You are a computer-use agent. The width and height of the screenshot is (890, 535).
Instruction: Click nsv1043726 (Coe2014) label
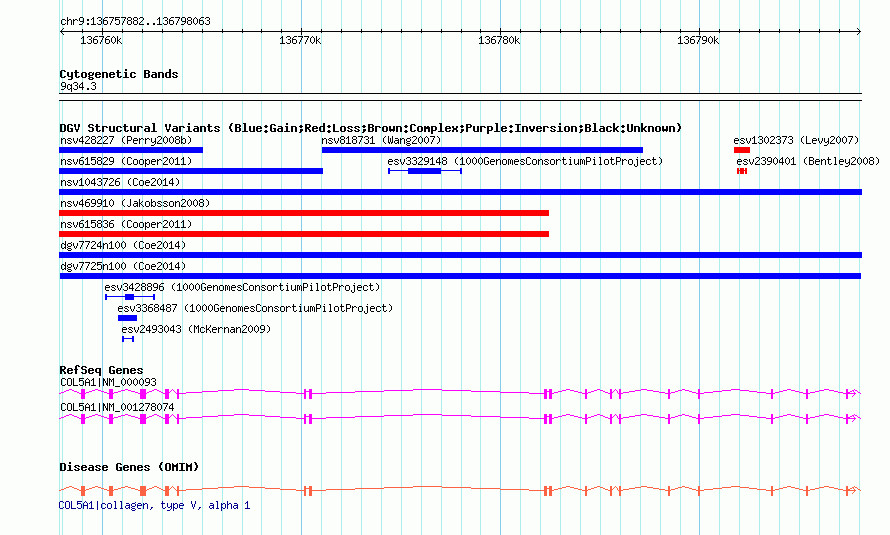(120, 182)
